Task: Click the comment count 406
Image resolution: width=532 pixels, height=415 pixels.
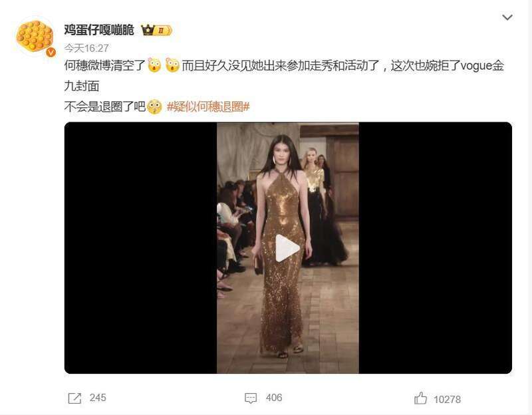Action: [x=274, y=398]
